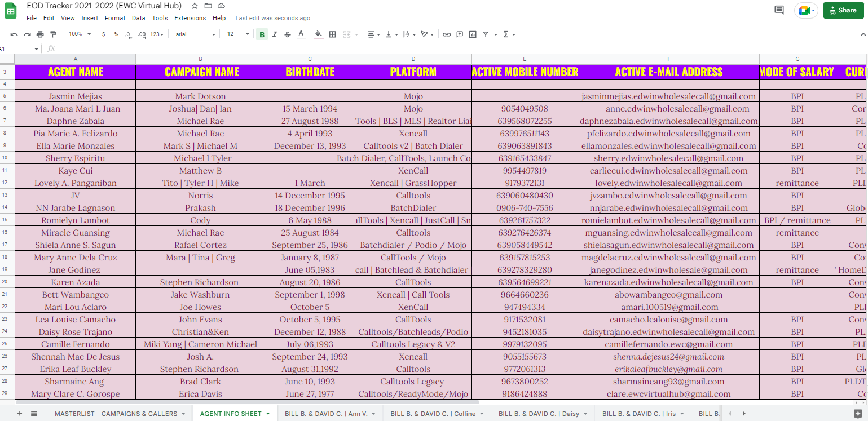Insert a chart
Screen dimensions: 868x421
(x=473, y=34)
